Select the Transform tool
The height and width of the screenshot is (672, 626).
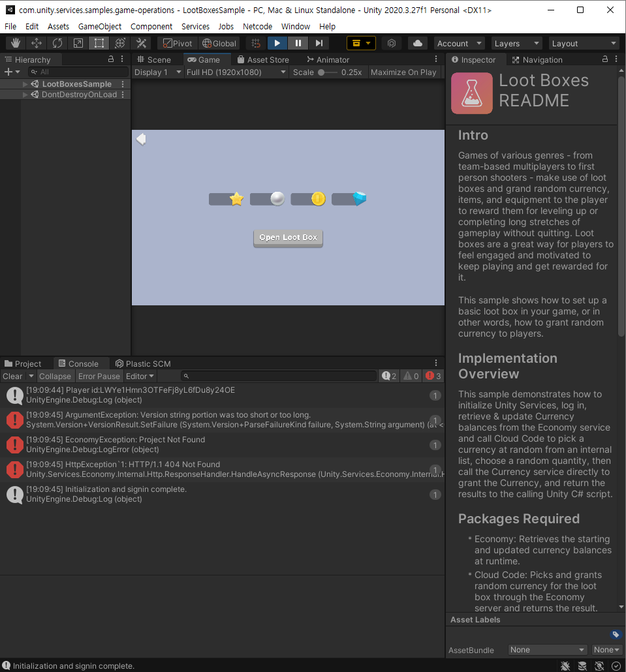(x=120, y=43)
